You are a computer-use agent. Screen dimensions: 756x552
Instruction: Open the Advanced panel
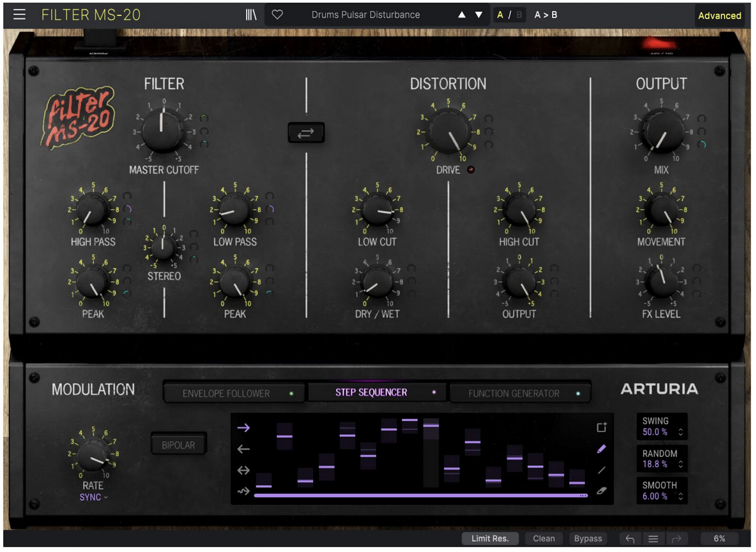[x=719, y=16]
